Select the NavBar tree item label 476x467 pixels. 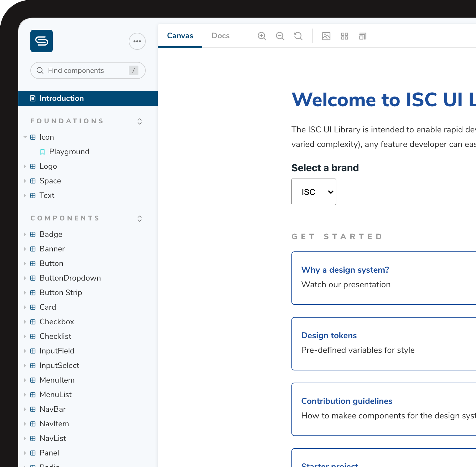pos(53,409)
